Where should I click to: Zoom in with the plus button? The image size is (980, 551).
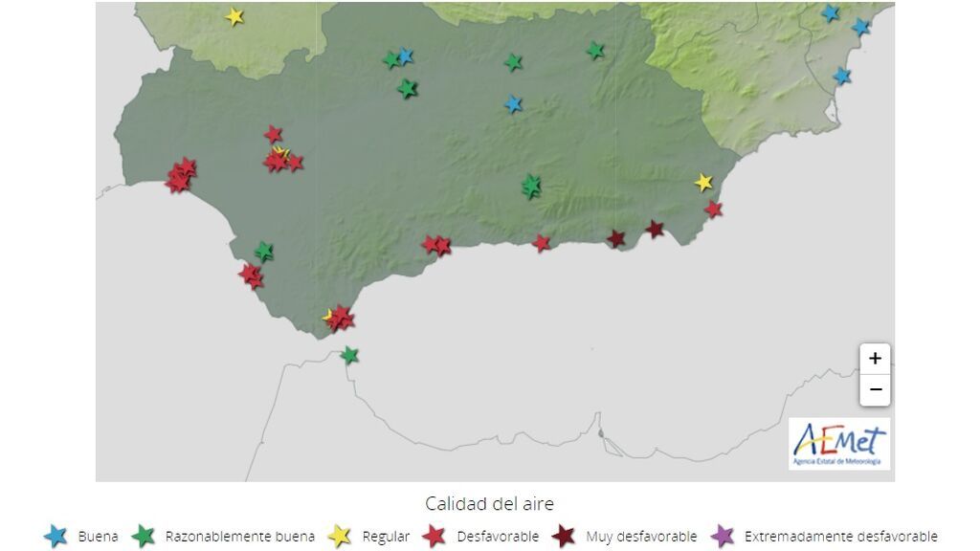coord(875,359)
